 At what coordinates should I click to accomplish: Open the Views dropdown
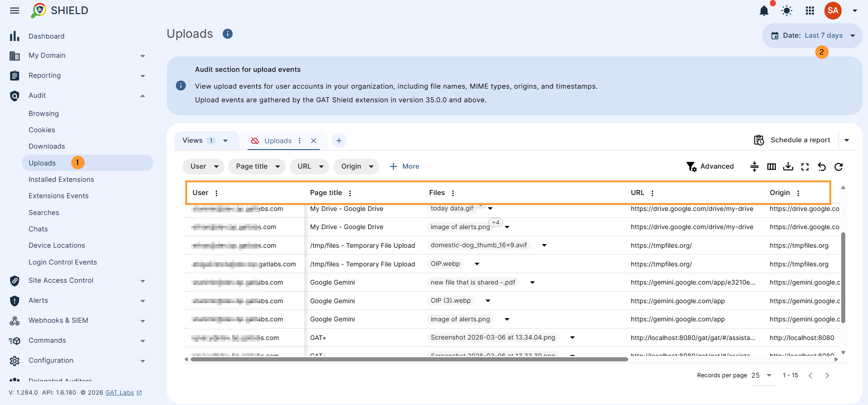click(206, 140)
